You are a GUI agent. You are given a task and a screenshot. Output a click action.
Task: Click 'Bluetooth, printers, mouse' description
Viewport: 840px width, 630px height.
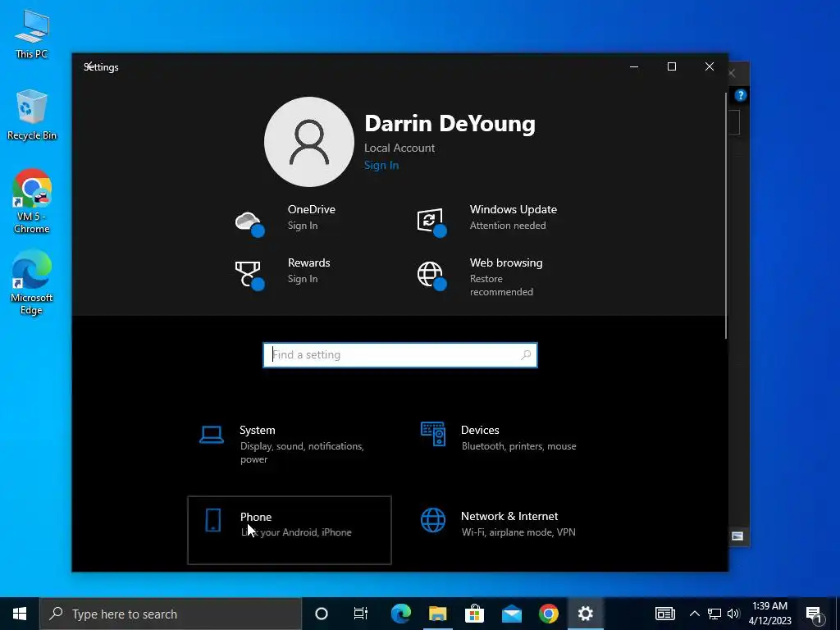(519, 446)
